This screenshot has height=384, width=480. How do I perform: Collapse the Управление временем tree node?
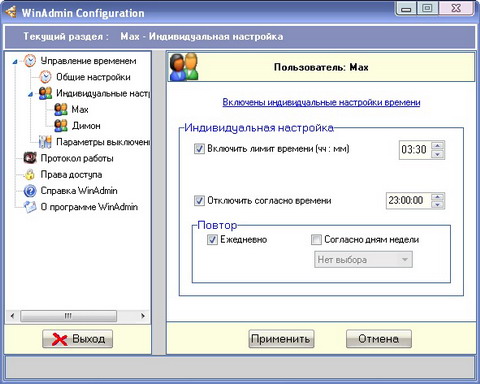pyautogui.click(x=15, y=61)
